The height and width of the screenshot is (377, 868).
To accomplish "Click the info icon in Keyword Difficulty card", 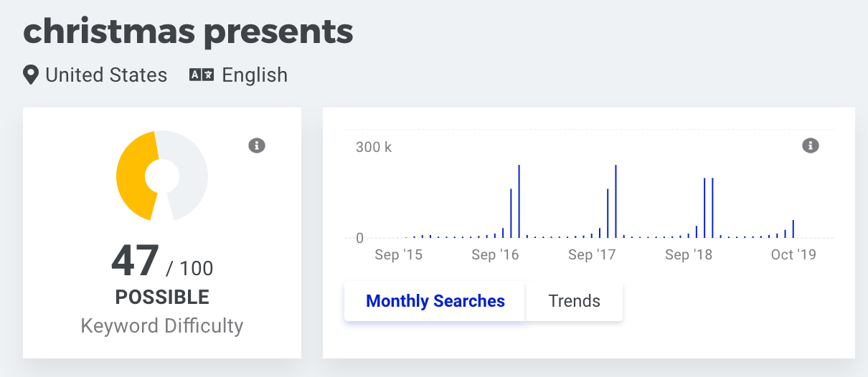I will point(257,145).
